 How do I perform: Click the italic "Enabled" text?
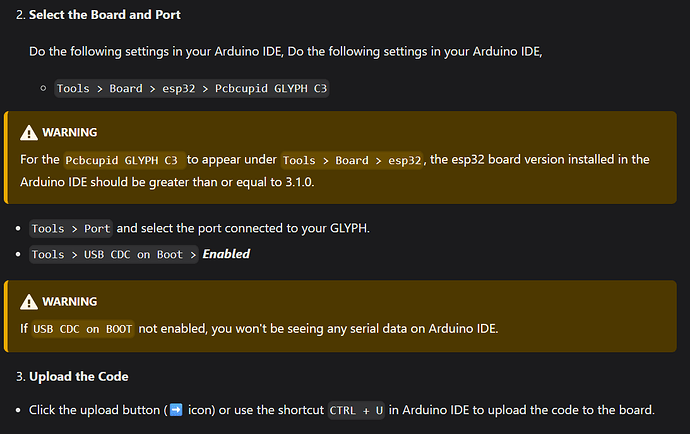(226, 254)
